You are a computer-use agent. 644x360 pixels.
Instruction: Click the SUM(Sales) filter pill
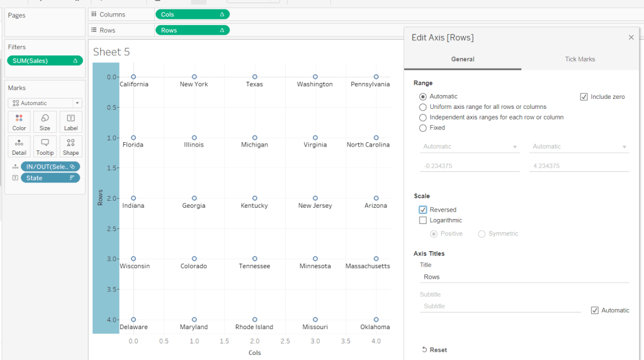[x=45, y=61]
